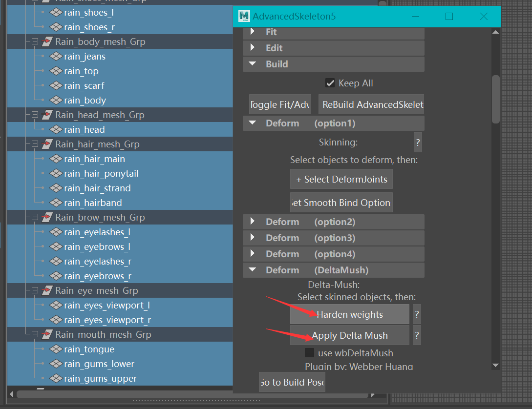This screenshot has height=409, width=532.
Task: Click the mesh icon next to rain_jeans
Action: click(x=55, y=56)
